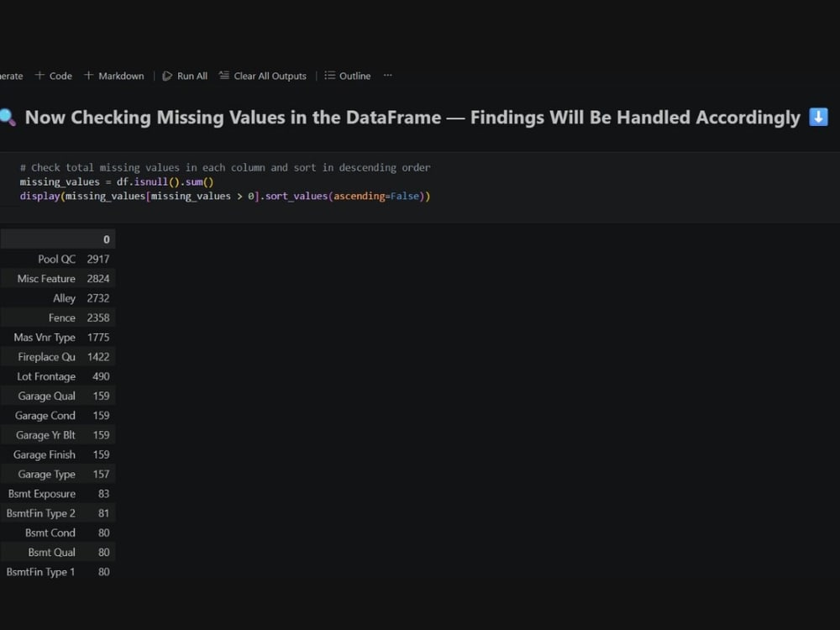This screenshot has width=840, height=630.
Task: Add a new Markdown cell
Action: tap(114, 76)
